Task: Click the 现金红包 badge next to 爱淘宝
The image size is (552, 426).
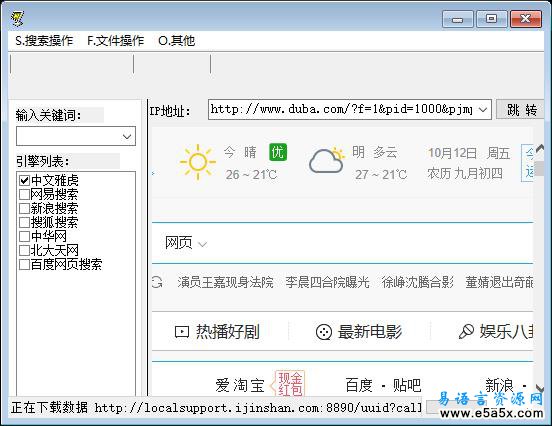Action: (x=288, y=383)
